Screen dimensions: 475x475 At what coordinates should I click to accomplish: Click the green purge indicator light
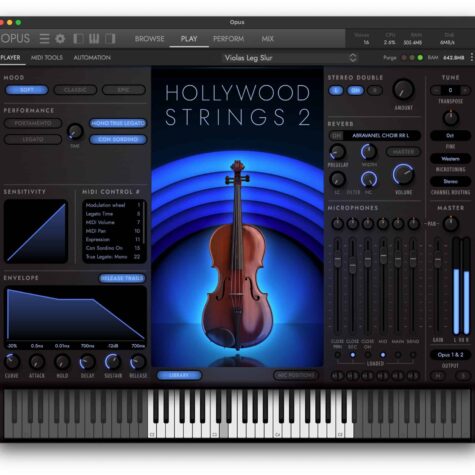click(420, 58)
